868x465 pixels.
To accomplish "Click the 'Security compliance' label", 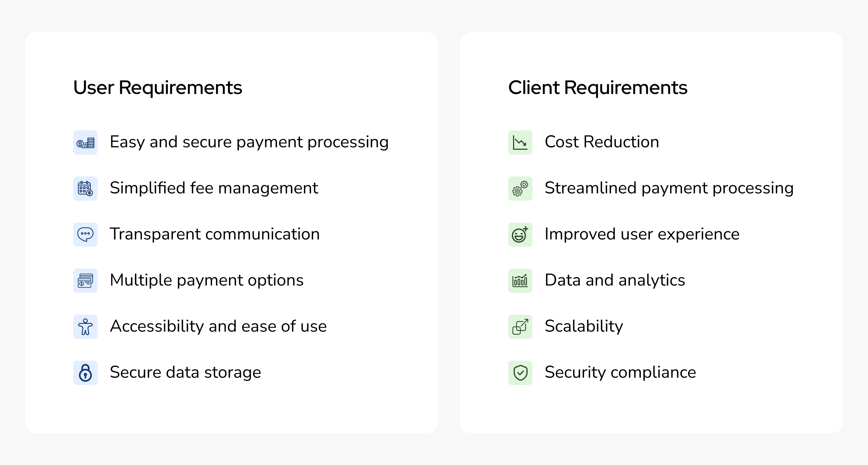I will 620,372.
